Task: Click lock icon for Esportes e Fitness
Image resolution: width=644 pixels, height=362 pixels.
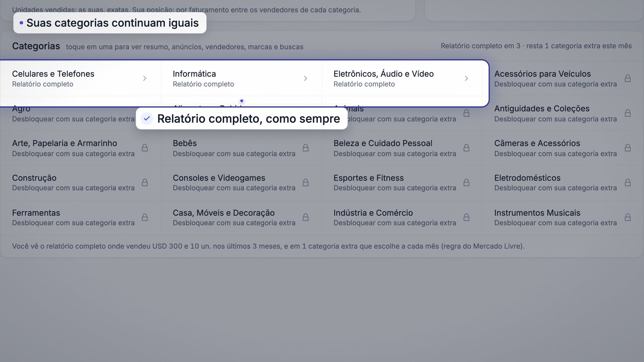Action: 466,183
